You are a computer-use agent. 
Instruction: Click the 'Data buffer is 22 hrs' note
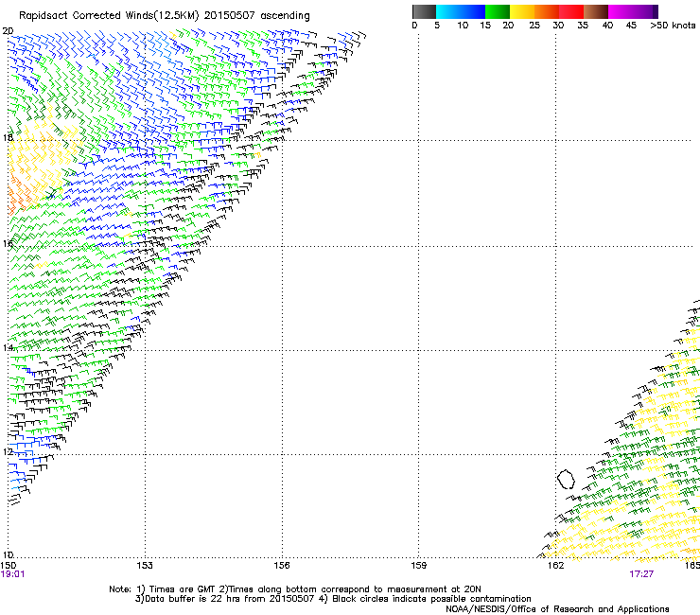coord(333,599)
